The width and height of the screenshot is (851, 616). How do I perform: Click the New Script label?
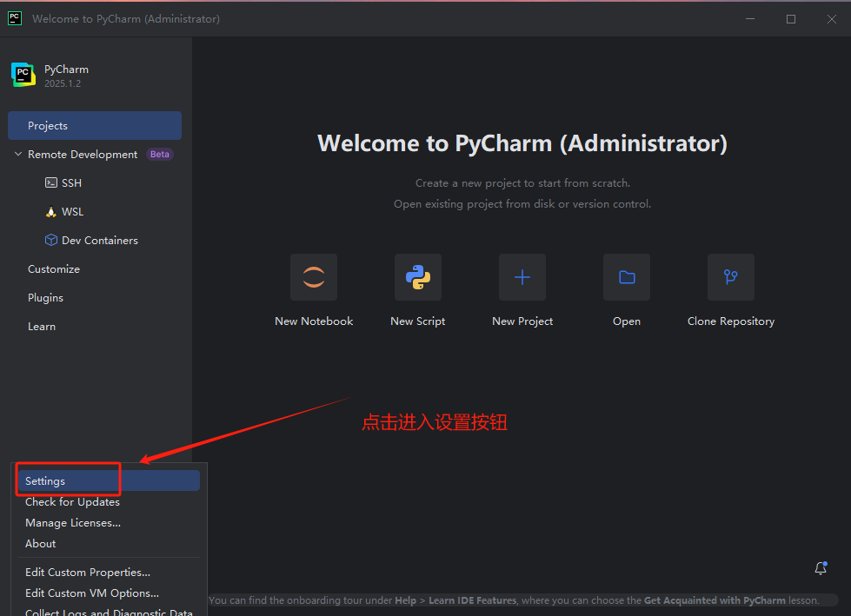[418, 321]
